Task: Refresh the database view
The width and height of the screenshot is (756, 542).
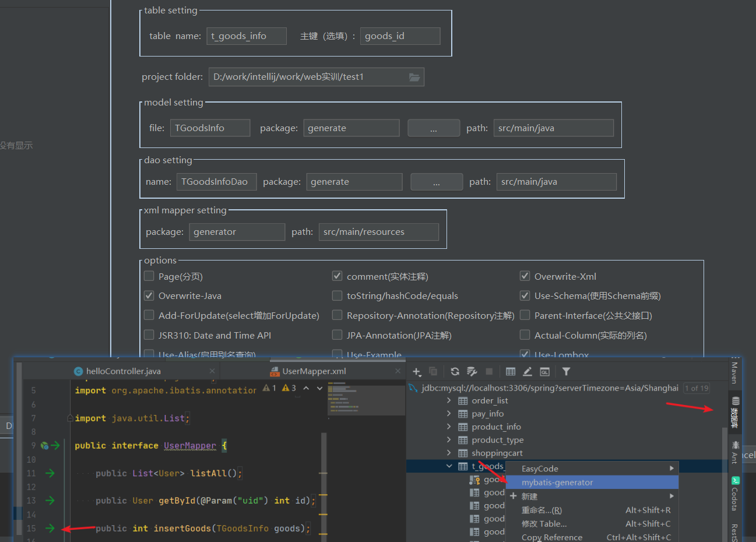Action: [455, 371]
